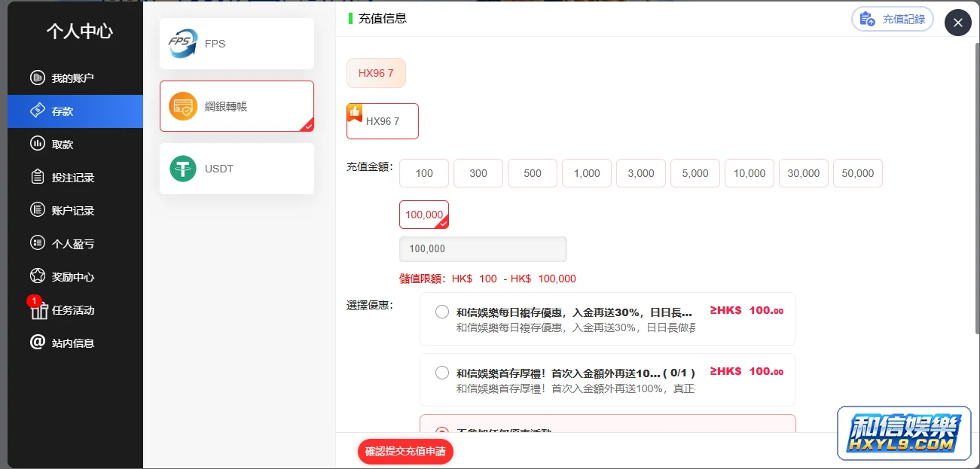Click the amount input field showing 100,000
Screen dimensions: 980x469
point(483,249)
